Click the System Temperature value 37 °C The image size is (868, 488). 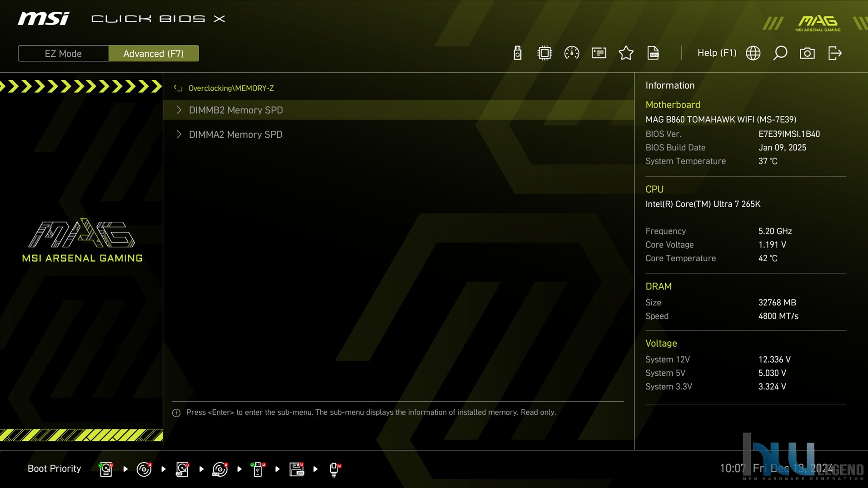(768, 161)
